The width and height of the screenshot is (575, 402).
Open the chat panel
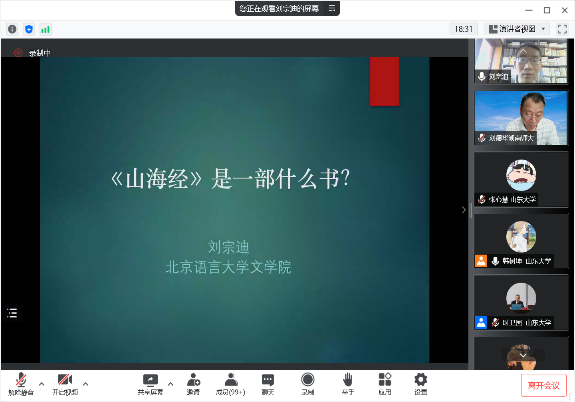pos(268,384)
